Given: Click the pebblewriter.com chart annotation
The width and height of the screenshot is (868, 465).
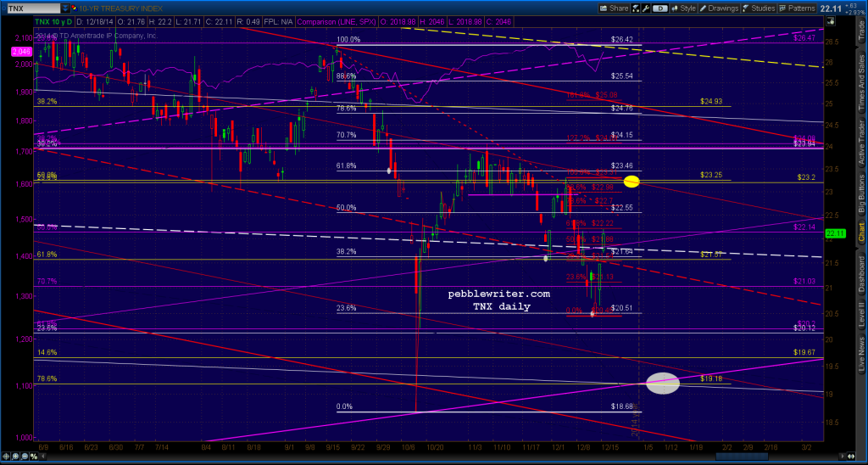Looking at the screenshot, I should pyautogui.click(x=498, y=294).
